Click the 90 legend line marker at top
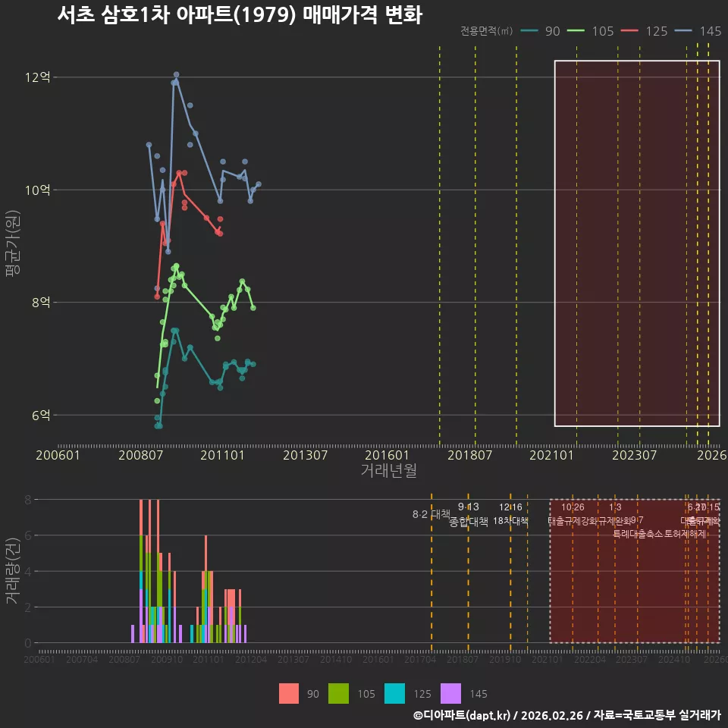 coord(529,30)
